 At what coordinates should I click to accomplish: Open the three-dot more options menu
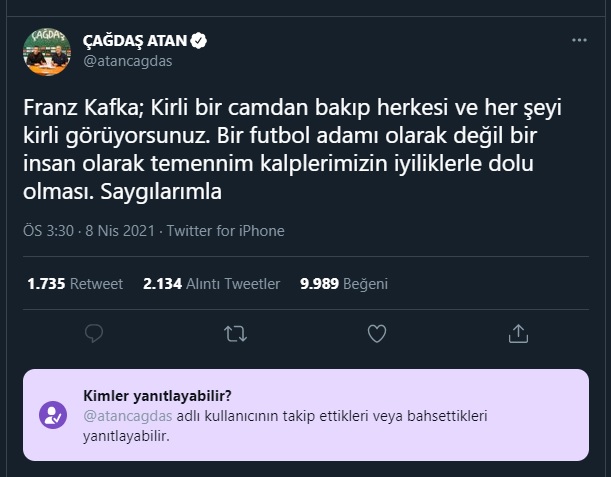click(x=579, y=41)
